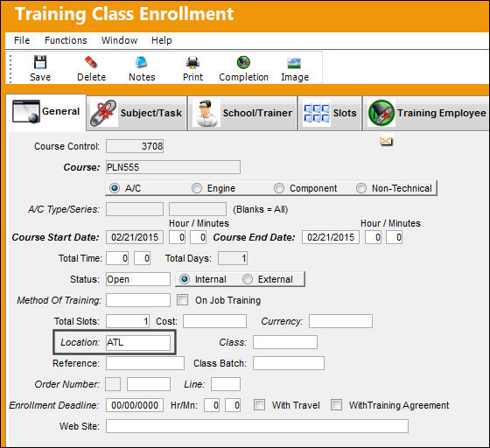Click the Class Batch field
The image size is (490, 448).
pyautogui.click(x=289, y=363)
